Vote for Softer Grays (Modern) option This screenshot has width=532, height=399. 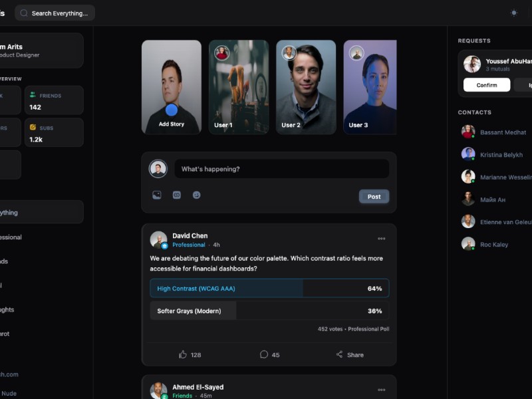point(269,311)
